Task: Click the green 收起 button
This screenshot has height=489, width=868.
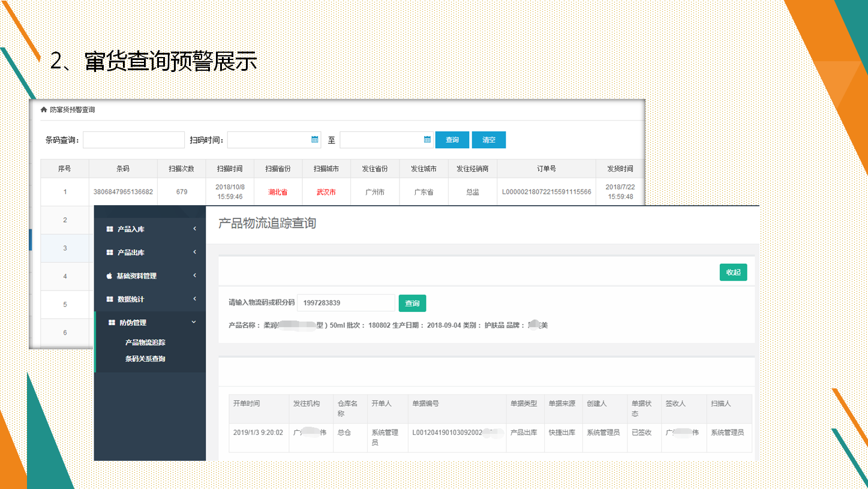Action: click(733, 272)
